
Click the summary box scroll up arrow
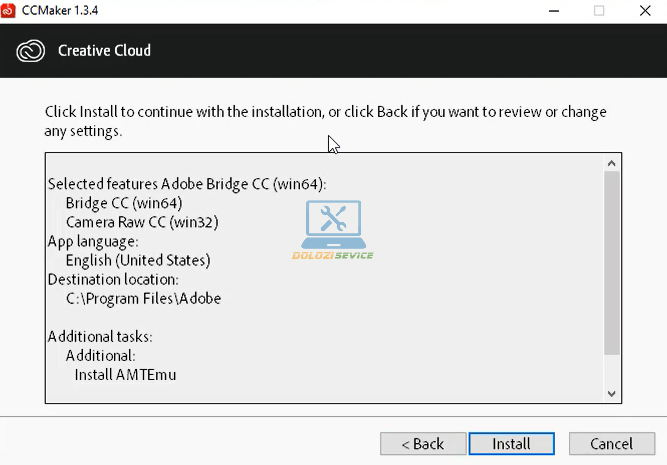tap(612, 163)
